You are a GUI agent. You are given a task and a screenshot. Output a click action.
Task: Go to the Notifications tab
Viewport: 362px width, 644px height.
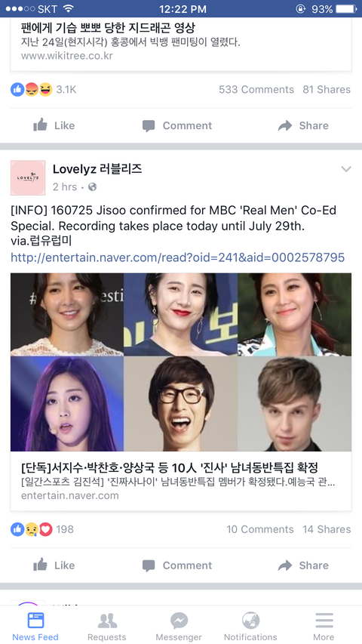pyautogui.click(x=250, y=627)
